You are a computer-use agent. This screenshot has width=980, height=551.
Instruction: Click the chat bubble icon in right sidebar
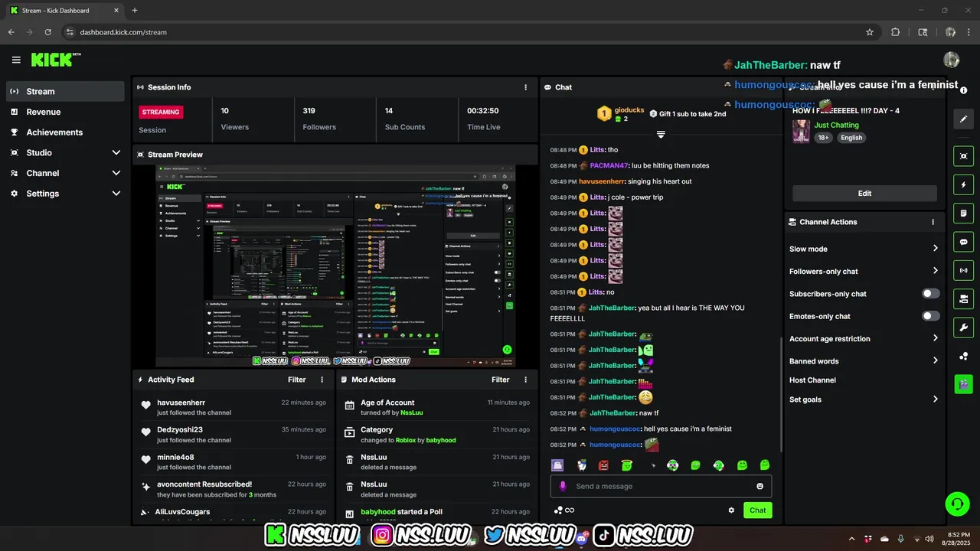[x=963, y=242]
